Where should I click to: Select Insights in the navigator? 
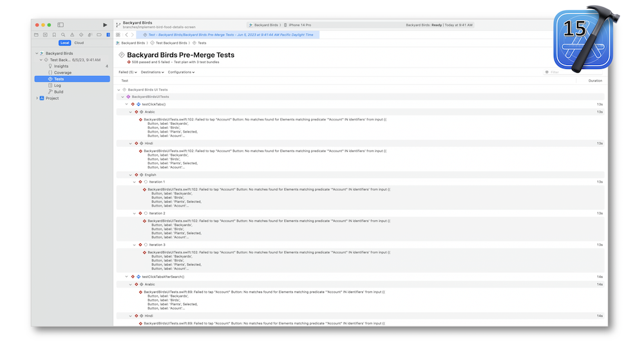(61, 66)
